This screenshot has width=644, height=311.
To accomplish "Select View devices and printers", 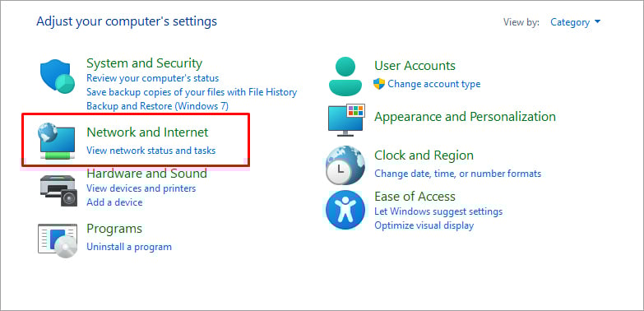I will point(141,188).
